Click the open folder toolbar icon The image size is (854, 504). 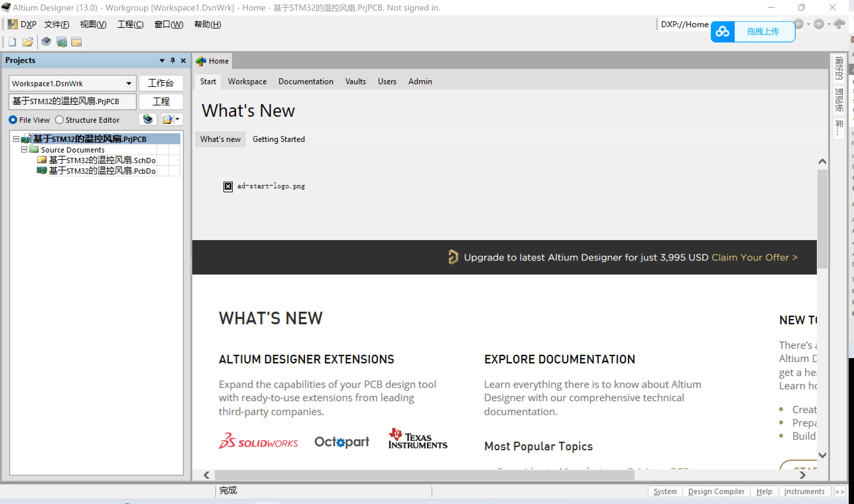point(28,42)
